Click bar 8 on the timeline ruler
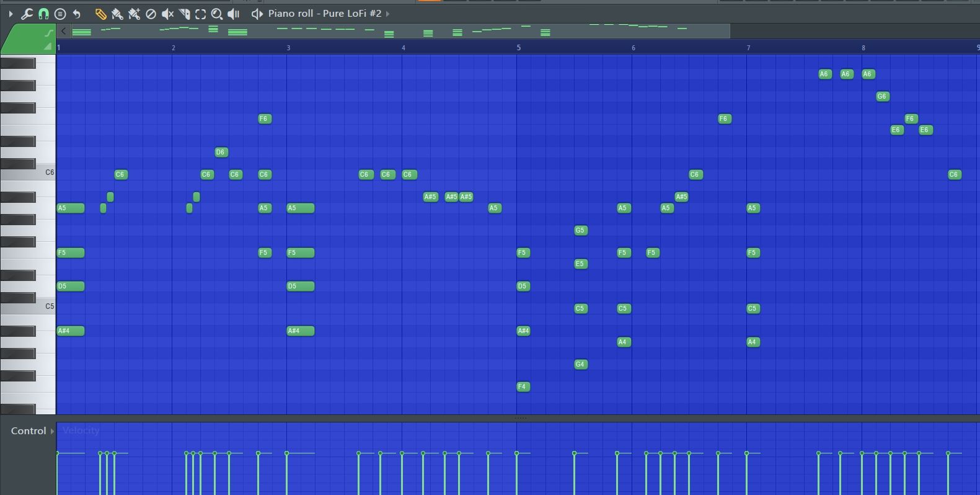This screenshot has width=980, height=495. tap(863, 48)
